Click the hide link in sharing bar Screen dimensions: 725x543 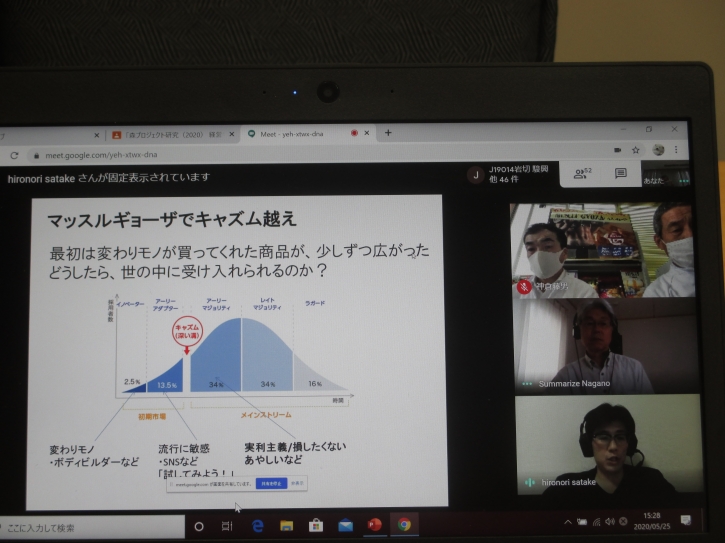pos(297,483)
